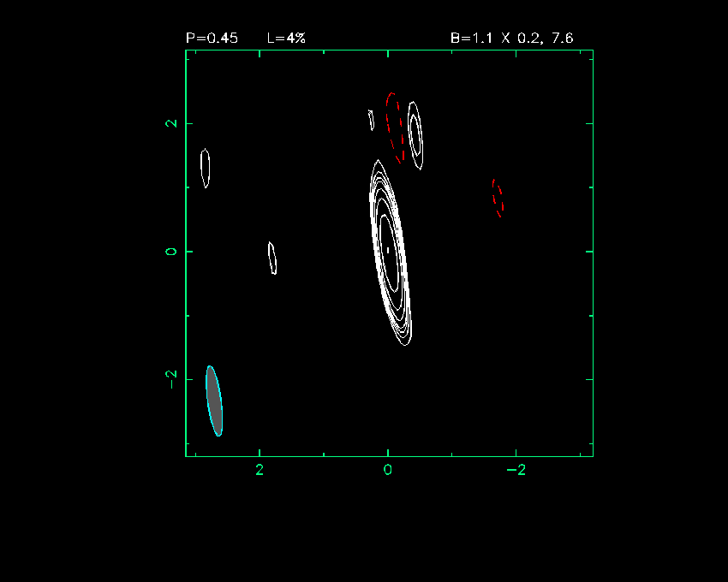Click the x-axis label 2 at bottom
The image size is (728, 582).
pyautogui.click(x=260, y=470)
